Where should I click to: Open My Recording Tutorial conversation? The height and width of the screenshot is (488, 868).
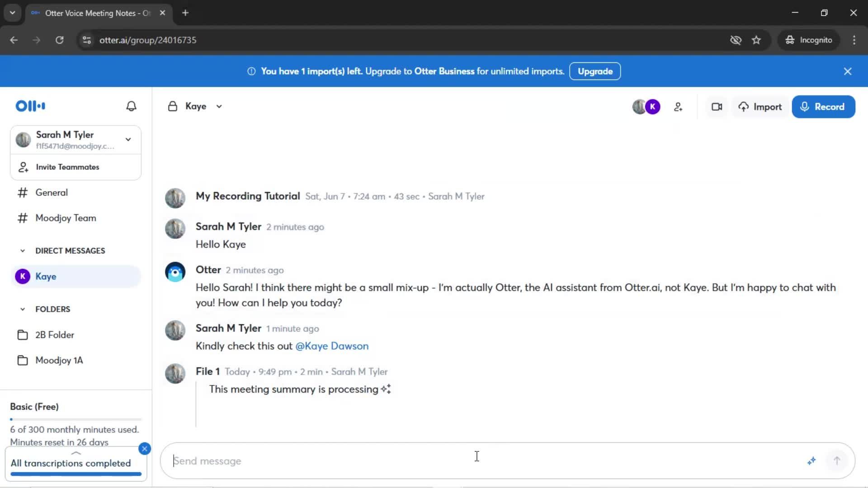click(x=248, y=196)
